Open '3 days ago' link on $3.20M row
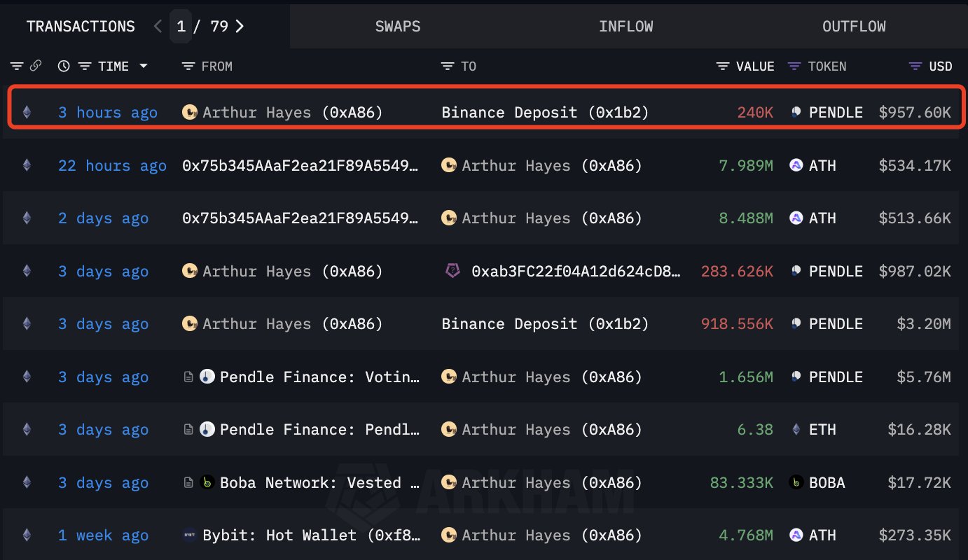 pos(103,324)
